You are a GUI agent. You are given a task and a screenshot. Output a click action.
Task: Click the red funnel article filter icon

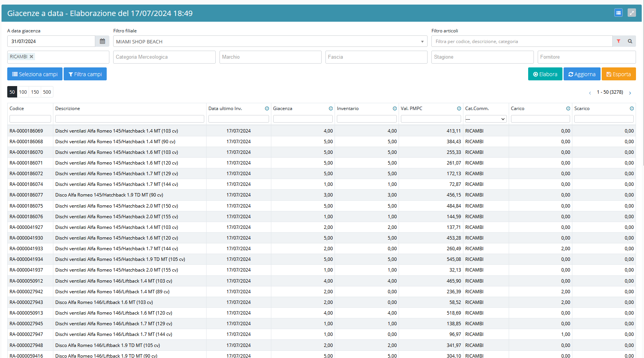(x=618, y=41)
